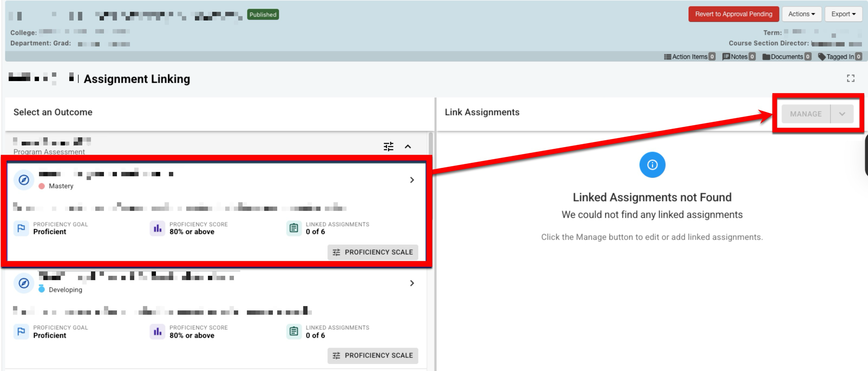Viewport: 868px width, 371px height.
Task: Expand the Manage button dropdown arrow
Action: [842, 114]
